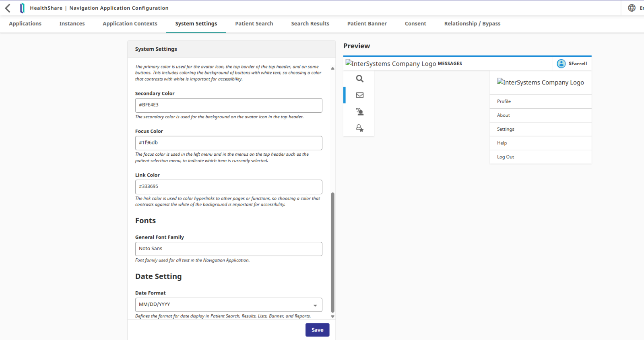Click the Link Color input field
This screenshot has width=644, height=340.
coord(229,187)
